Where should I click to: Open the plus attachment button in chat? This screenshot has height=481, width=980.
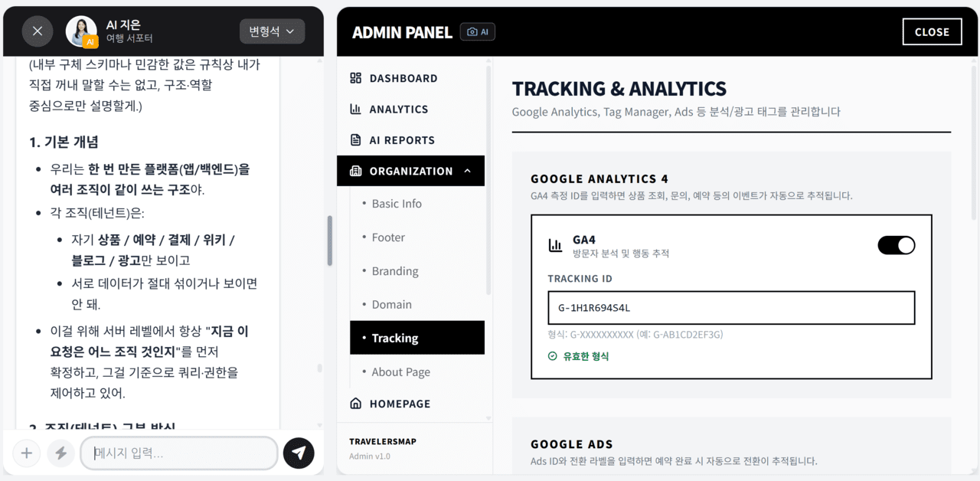tap(27, 453)
